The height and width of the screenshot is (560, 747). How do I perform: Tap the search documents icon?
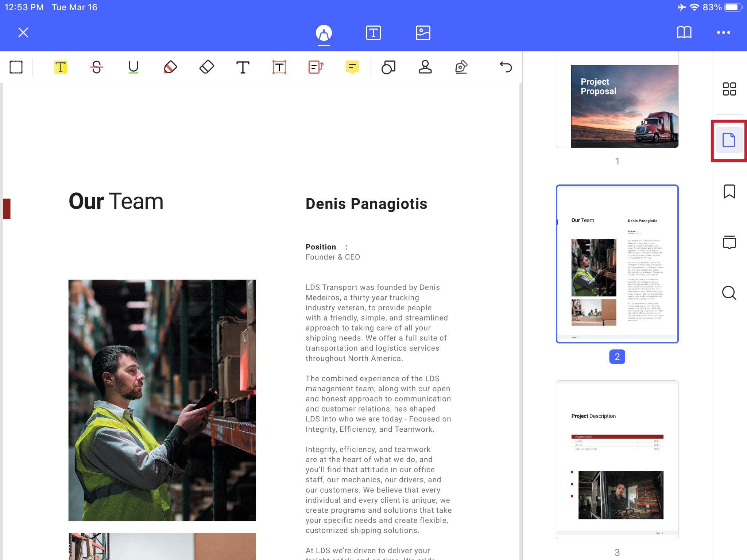click(729, 292)
